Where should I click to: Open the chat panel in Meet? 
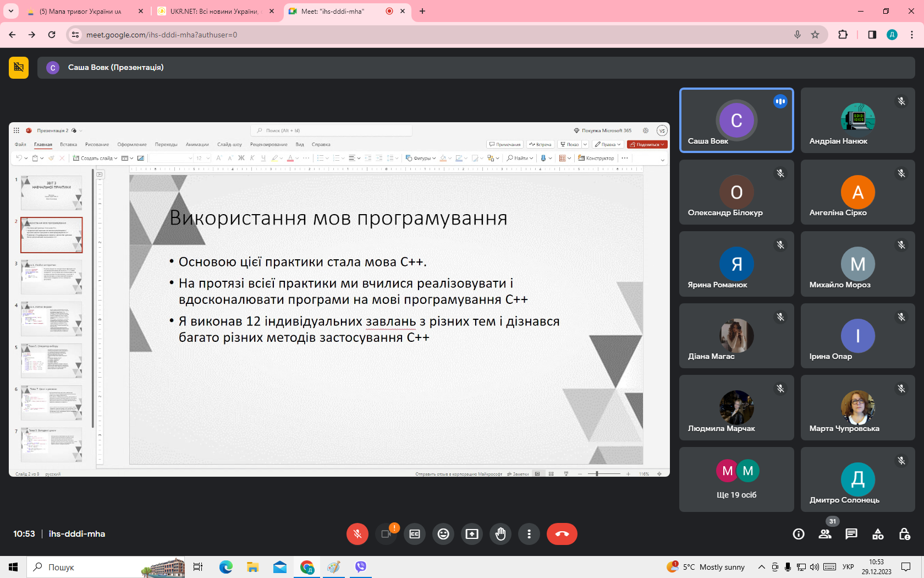click(x=851, y=534)
